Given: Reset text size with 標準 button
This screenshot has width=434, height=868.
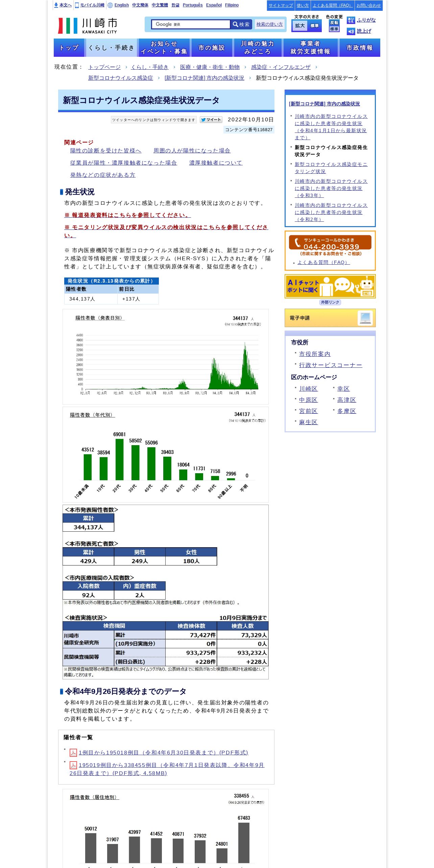Looking at the screenshot, I should 314,26.
